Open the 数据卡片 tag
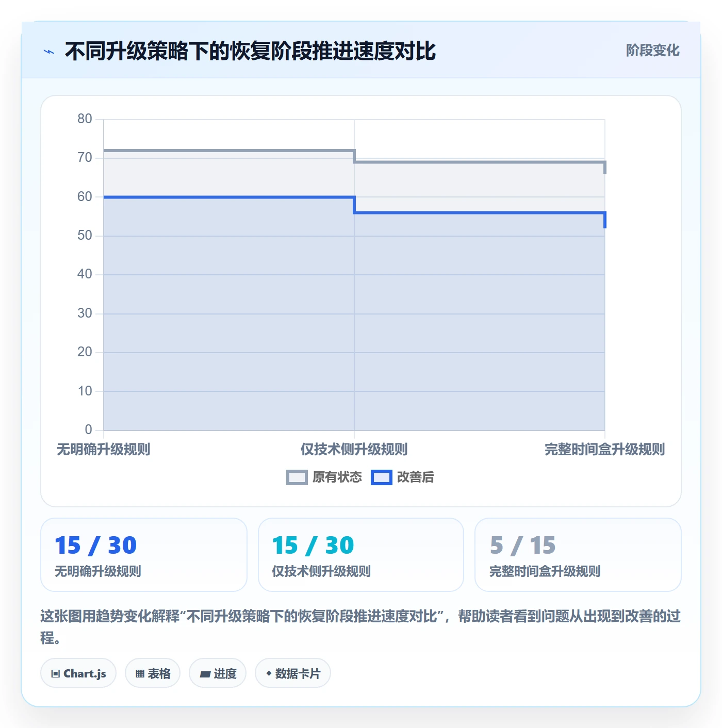Screen dimensions: 722x728 point(293,673)
